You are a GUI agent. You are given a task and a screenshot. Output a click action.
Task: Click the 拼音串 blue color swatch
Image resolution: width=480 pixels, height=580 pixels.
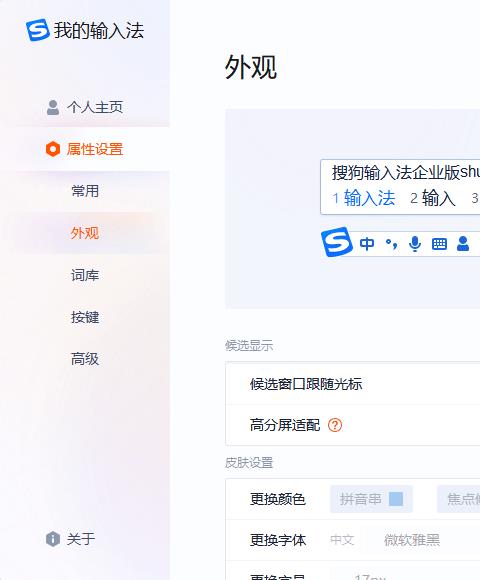click(x=396, y=499)
